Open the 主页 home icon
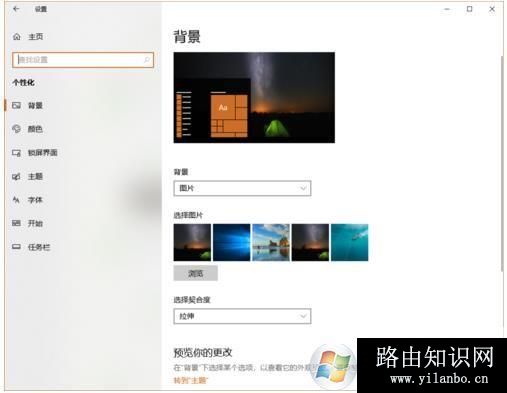The image size is (507, 393). (17, 37)
